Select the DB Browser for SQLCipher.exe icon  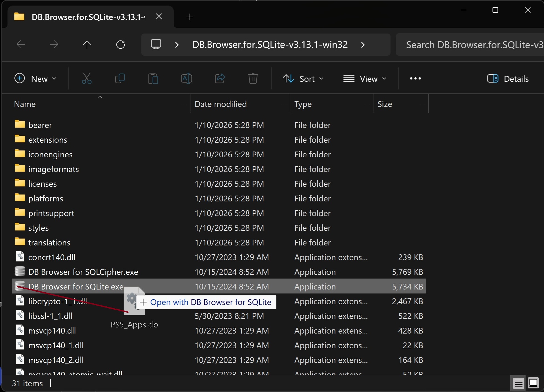pos(20,271)
